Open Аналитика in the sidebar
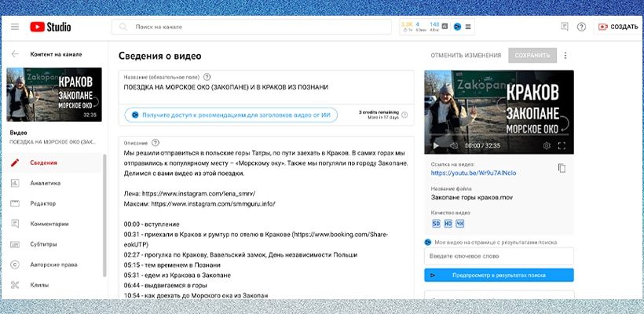The height and width of the screenshot is (314, 644). pyautogui.click(x=45, y=183)
